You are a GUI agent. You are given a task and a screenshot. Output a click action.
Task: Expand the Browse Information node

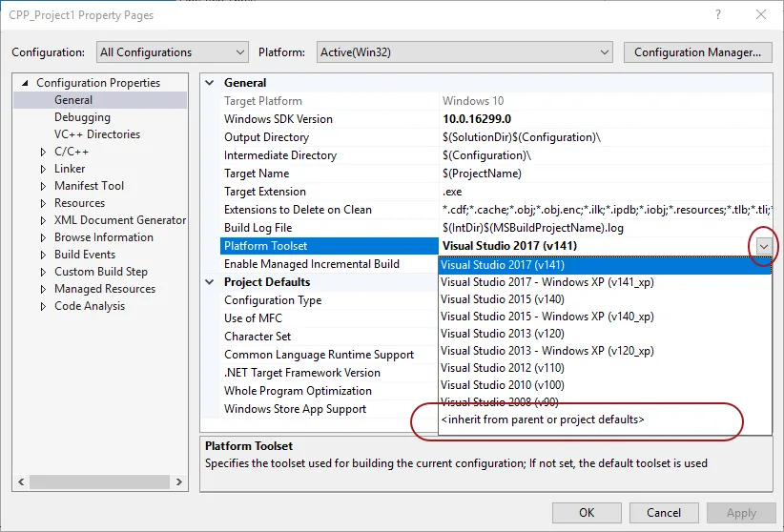(44, 237)
